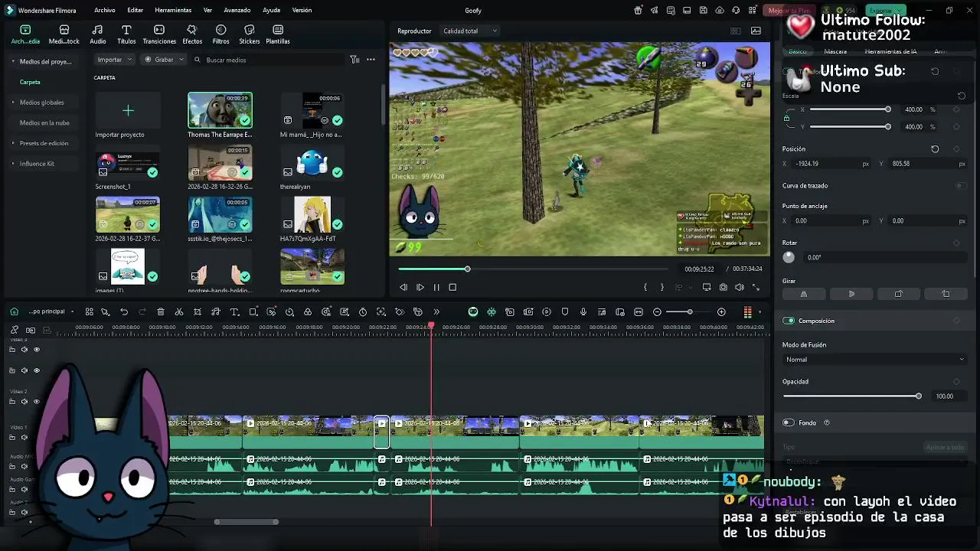980x551 pixels.
Task: Open the Archivo menu
Action: pos(105,11)
